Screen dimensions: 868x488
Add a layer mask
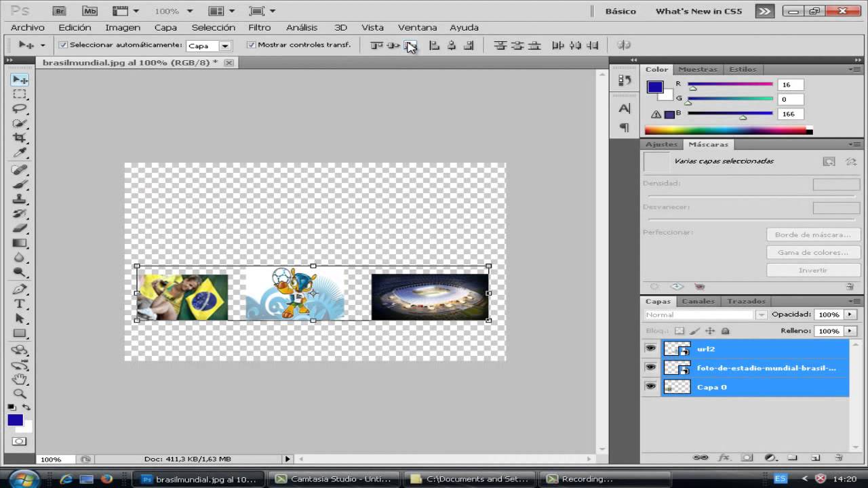click(747, 458)
